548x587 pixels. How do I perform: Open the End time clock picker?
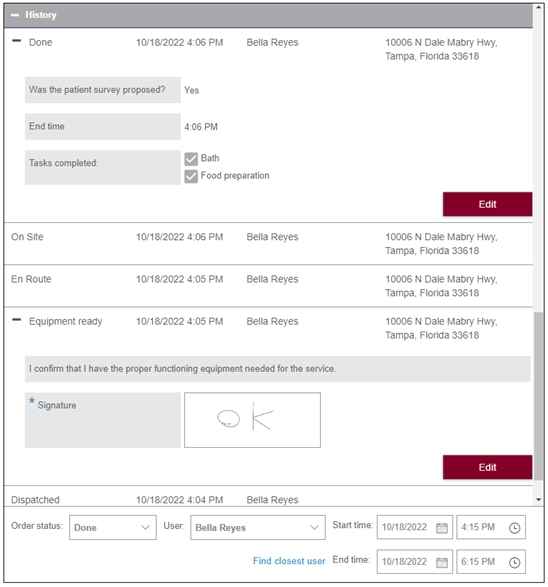click(x=515, y=562)
